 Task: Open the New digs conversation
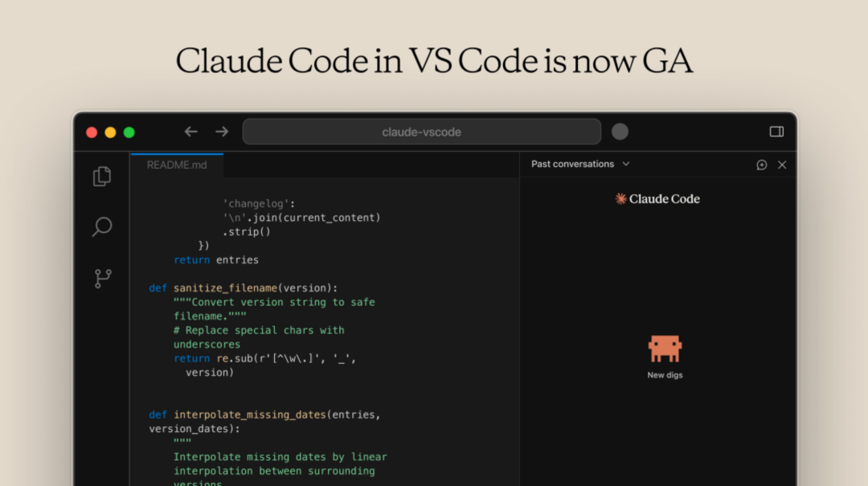tap(665, 374)
